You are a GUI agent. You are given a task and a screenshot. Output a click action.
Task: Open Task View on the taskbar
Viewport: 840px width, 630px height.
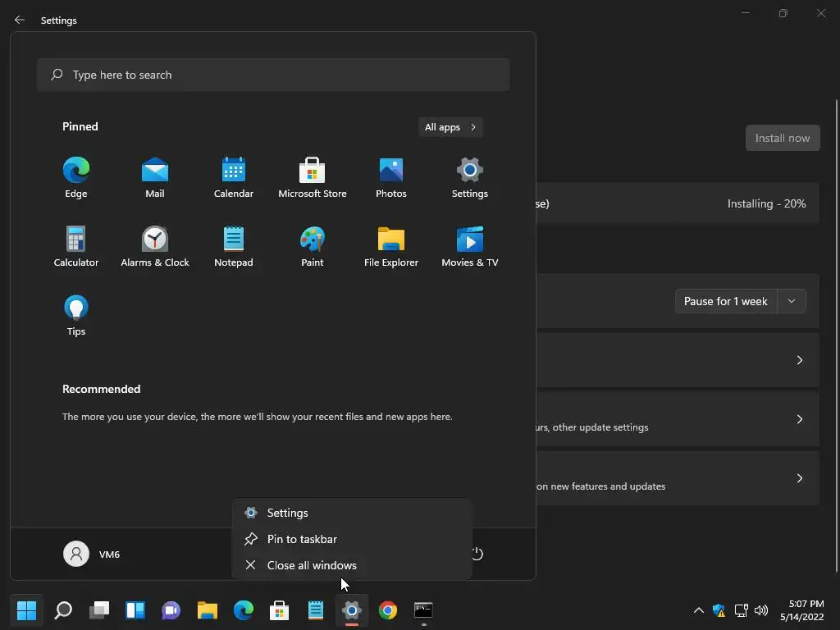coord(99,609)
